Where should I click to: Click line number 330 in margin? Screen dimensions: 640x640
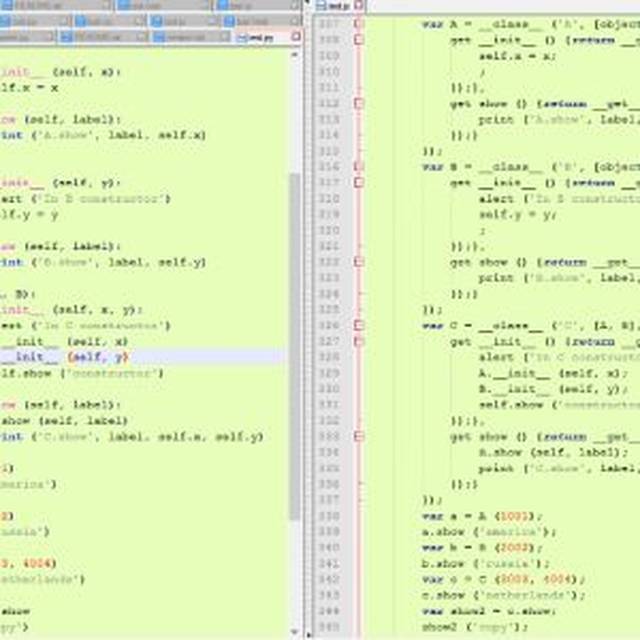click(x=329, y=389)
